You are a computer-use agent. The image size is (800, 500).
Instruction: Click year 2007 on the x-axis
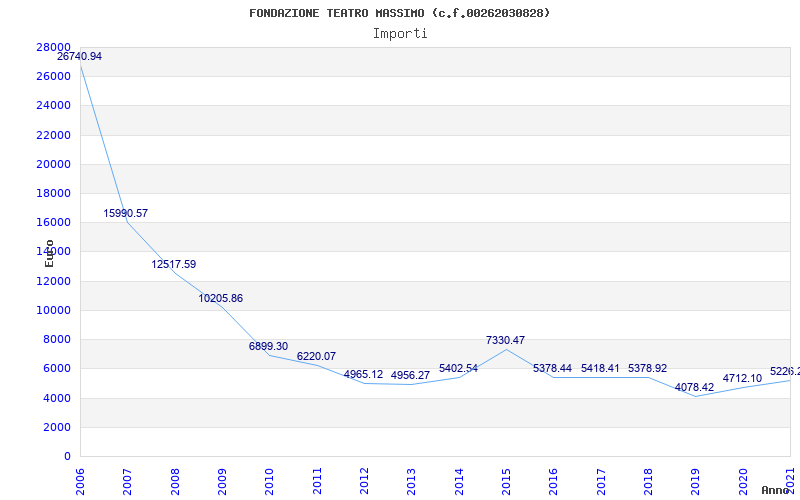click(127, 481)
